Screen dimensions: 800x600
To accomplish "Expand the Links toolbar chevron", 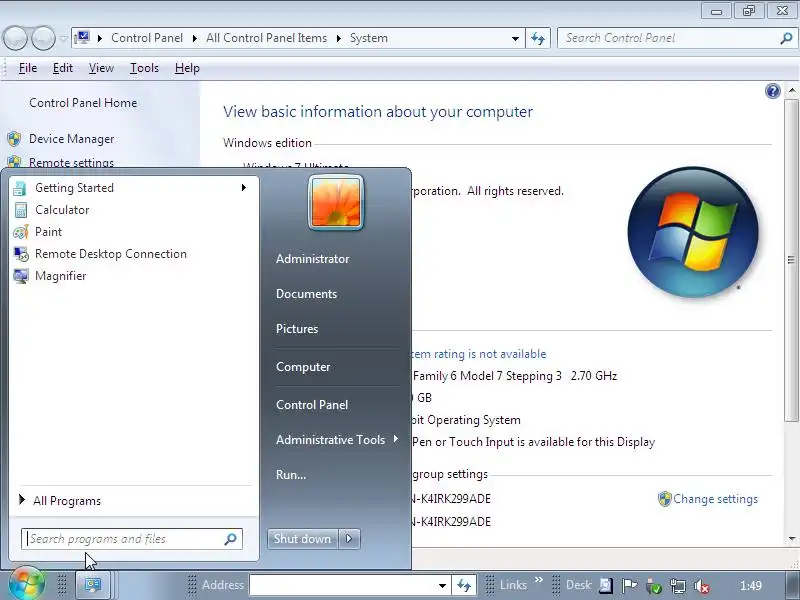I will point(539,580).
